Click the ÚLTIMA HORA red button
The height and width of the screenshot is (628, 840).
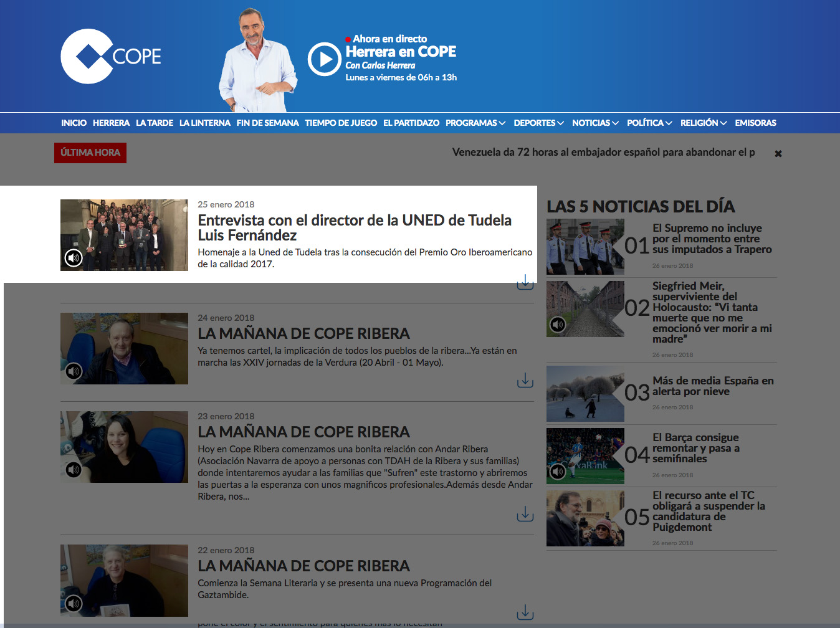pyautogui.click(x=90, y=153)
